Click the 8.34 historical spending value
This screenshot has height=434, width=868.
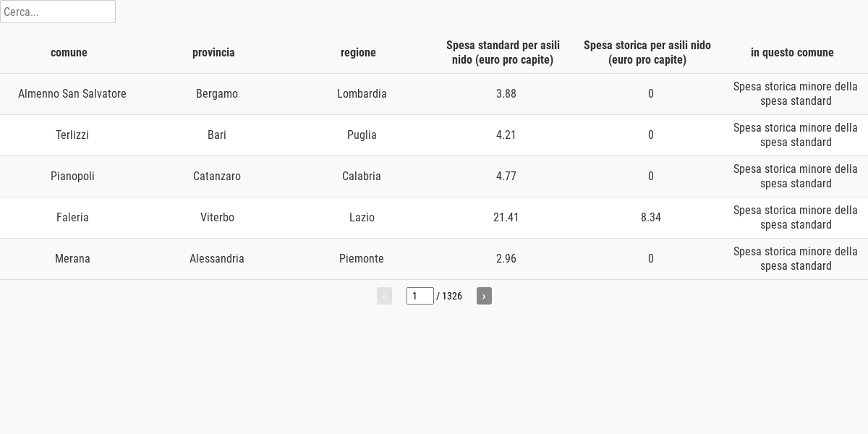[651, 218]
